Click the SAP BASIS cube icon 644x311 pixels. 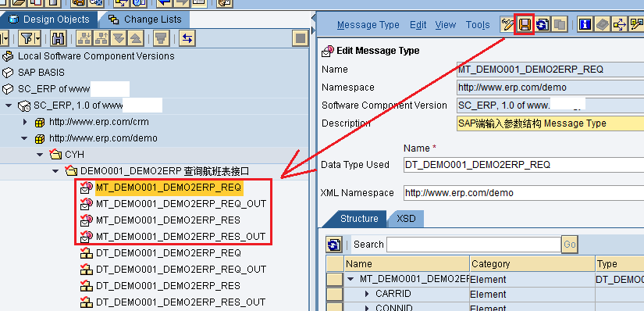8,73
